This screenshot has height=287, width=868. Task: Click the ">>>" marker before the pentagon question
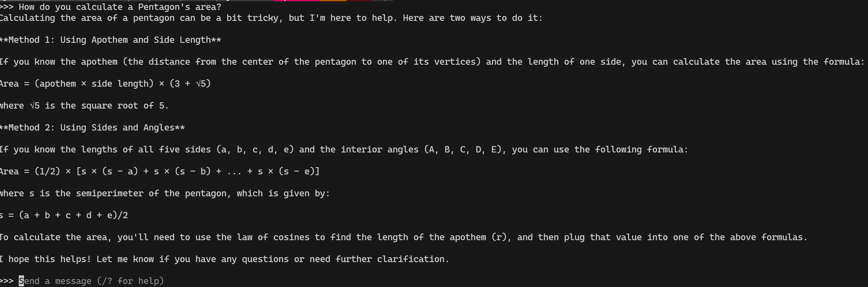tap(7, 7)
